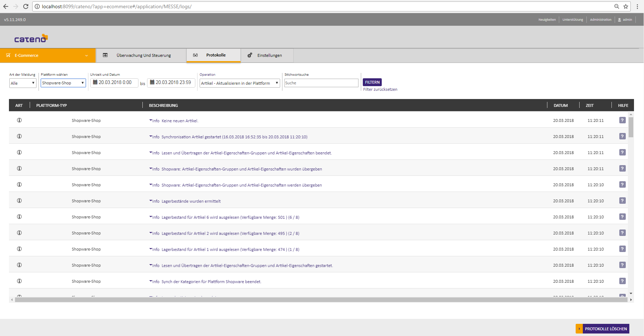Click into the Stichwortsuche search field
This screenshot has width=644, height=336.
[x=321, y=83]
